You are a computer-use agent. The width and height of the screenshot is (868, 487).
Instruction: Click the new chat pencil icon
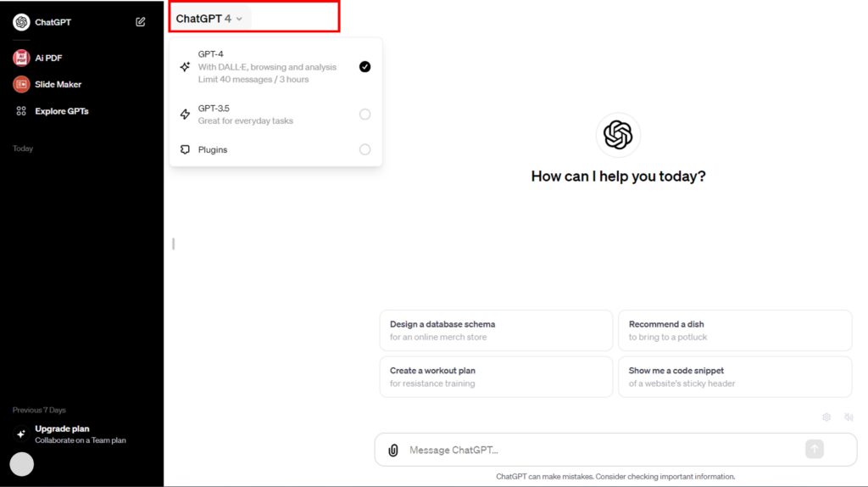click(x=141, y=21)
